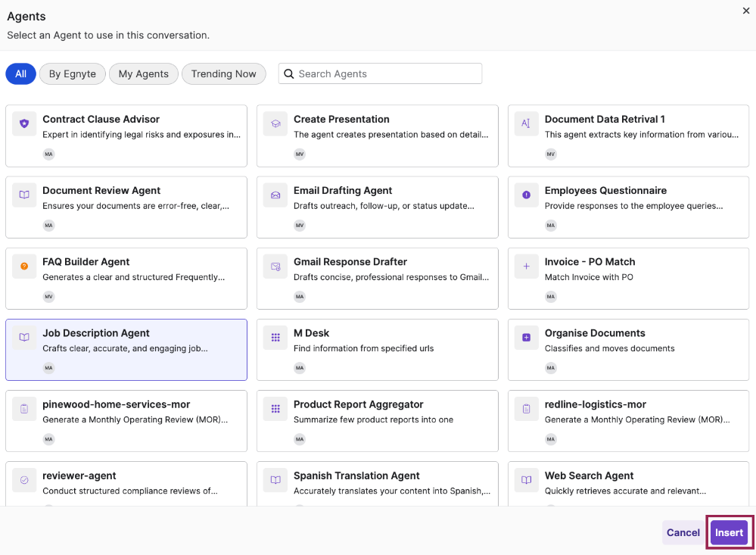This screenshot has height=555, width=756.
Task: Click 'Quickly retrieves accurate and relevant...' text
Action: (625, 491)
